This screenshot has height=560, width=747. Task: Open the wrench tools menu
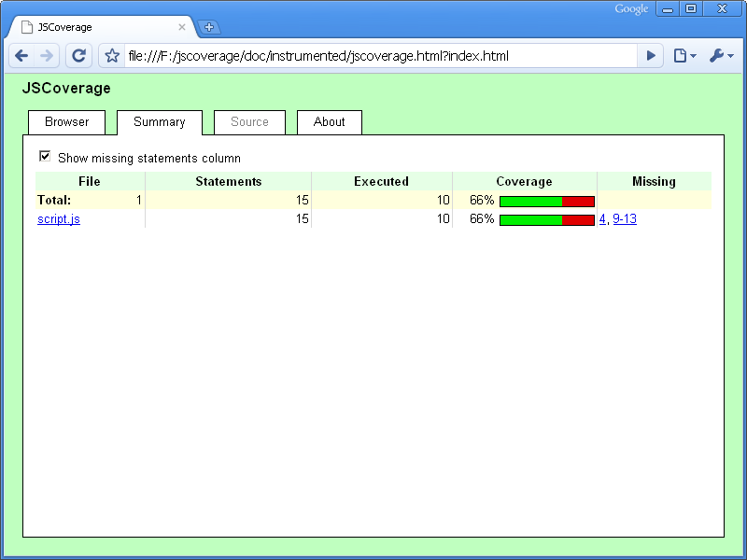click(721, 56)
